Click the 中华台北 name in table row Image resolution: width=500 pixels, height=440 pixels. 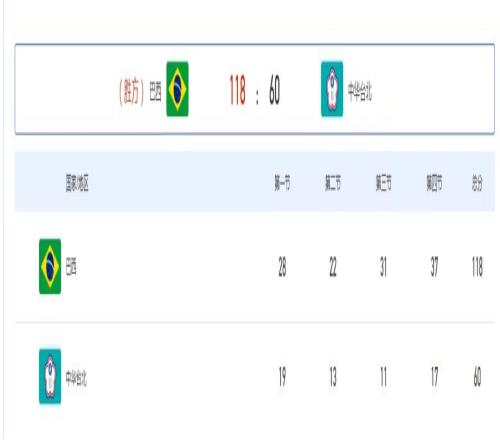(x=76, y=378)
